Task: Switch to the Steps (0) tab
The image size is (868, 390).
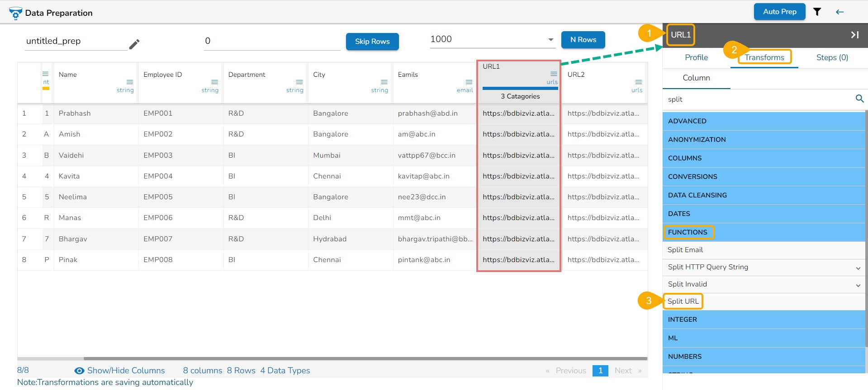Action: (x=832, y=57)
